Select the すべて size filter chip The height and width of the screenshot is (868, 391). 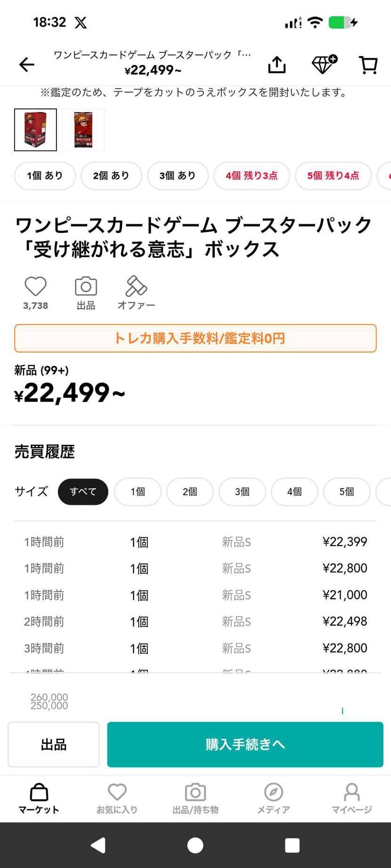coord(82,491)
